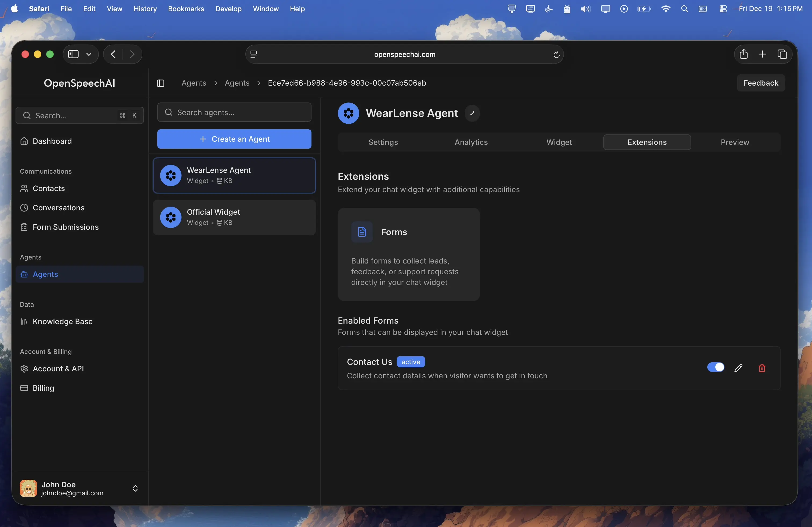Screen dimensions: 812x527
Task: Open the Knowledge Base page
Action: (79, 321)
